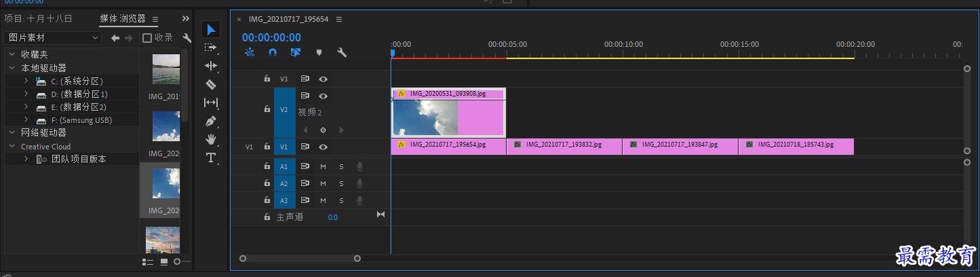Screen dimensions: 980x277
Task: Close the IMG_20210717_195654 sequence tab
Action: (x=239, y=19)
